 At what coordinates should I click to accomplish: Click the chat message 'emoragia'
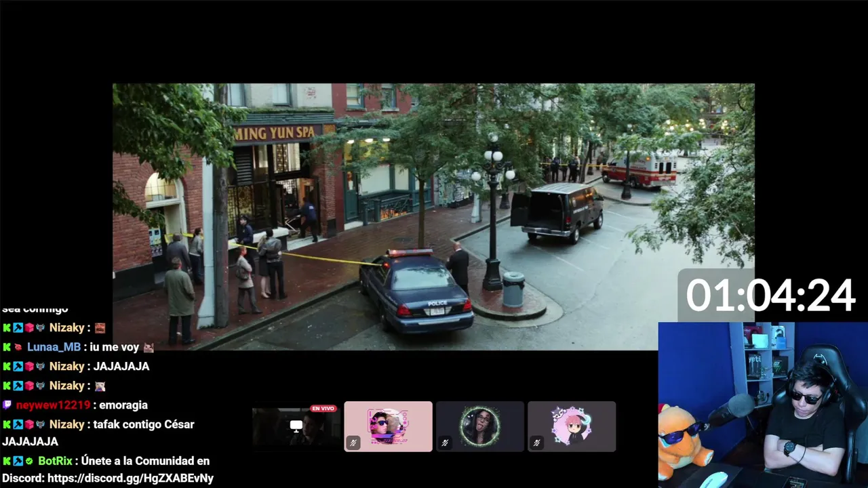(124, 405)
